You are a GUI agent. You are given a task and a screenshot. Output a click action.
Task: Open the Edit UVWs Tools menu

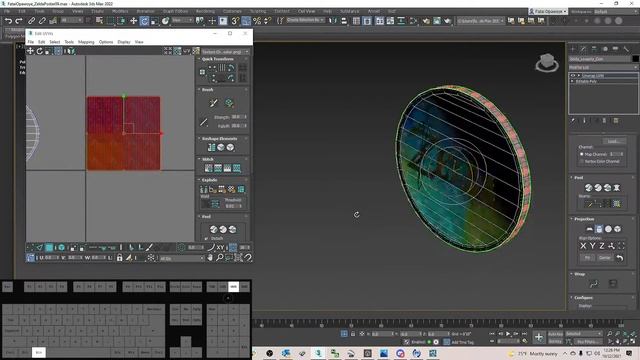(x=69, y=42)
